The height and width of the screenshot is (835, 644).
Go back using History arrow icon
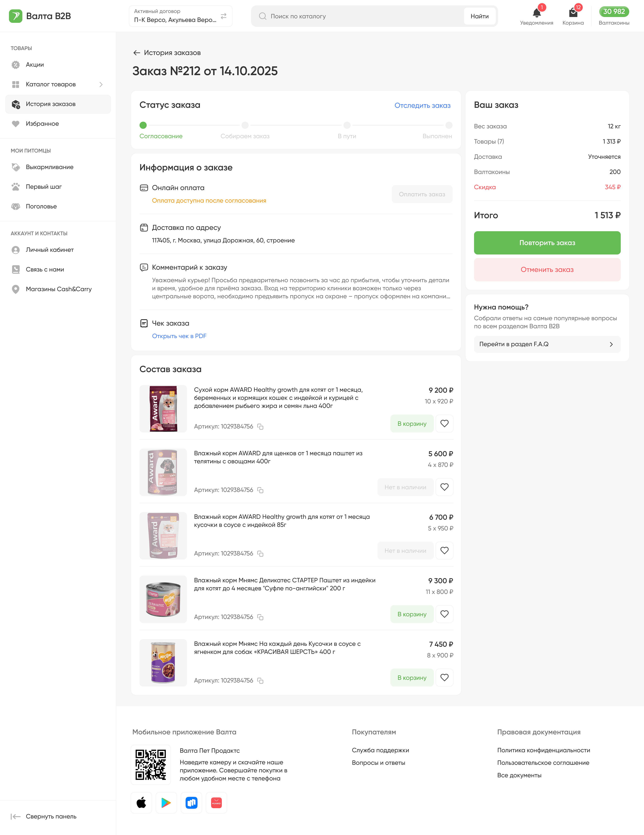pyautogui.click(x=137, y=53)
